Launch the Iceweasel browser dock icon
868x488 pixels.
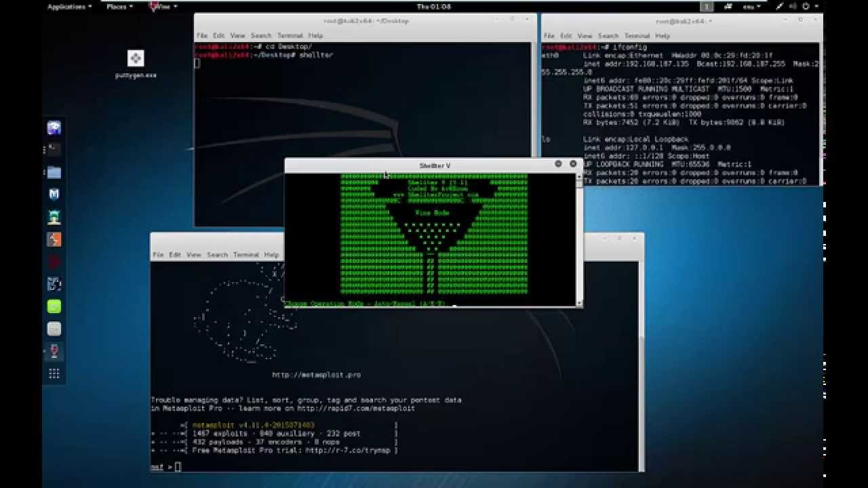tap(53, 127)
